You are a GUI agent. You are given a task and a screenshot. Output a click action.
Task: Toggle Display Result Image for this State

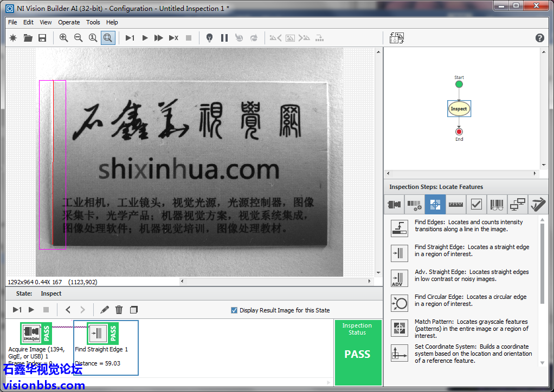pos(234,310)
